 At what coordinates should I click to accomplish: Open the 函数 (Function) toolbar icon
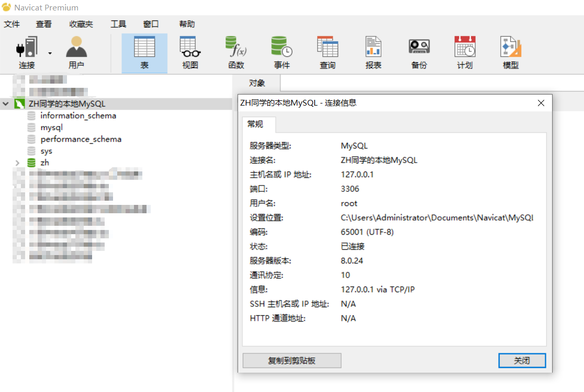[x=236, y=52]
